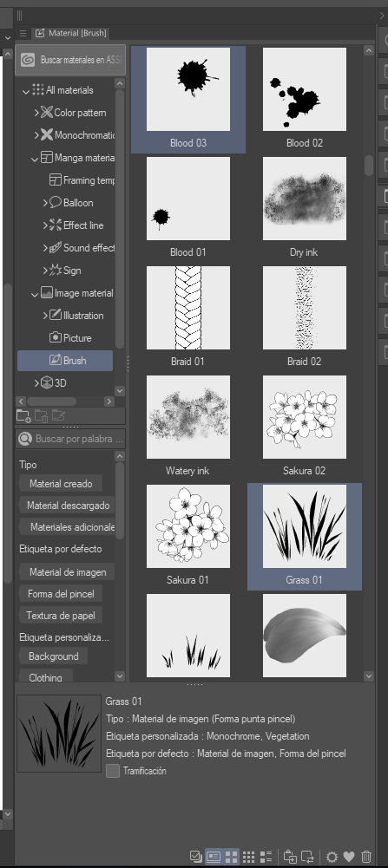Screen dimensions: 388x868
Task: Expand the Monochromatic pattern folder
Action: 36,135
